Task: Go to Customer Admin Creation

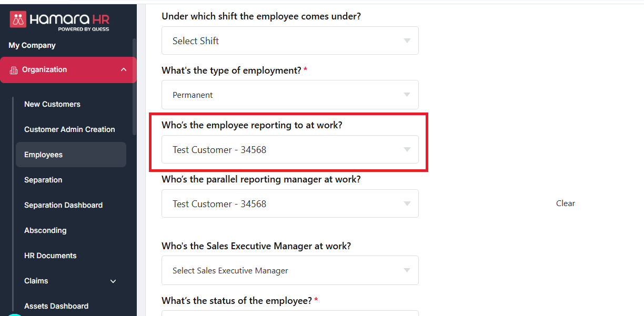Action: [x=69, y=129]
